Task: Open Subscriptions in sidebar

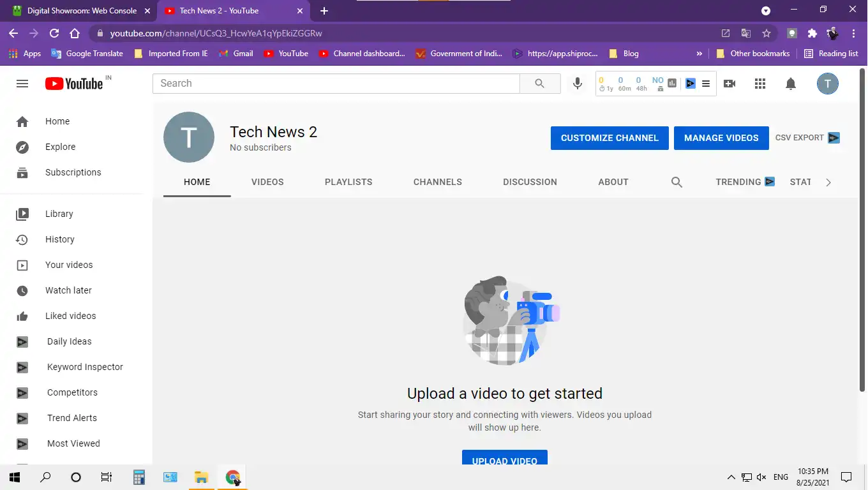Action: [x=71, y=172]
